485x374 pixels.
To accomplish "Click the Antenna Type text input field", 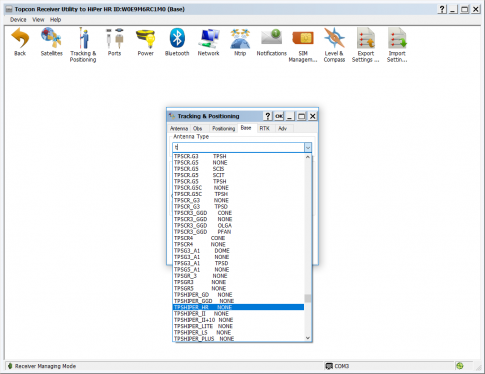I will (x=238, y=147).
